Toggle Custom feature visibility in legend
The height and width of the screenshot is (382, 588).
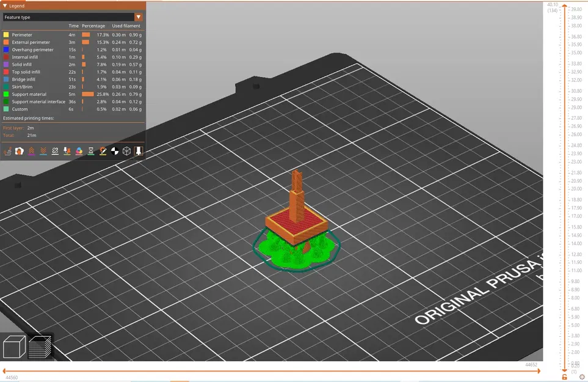73,109
